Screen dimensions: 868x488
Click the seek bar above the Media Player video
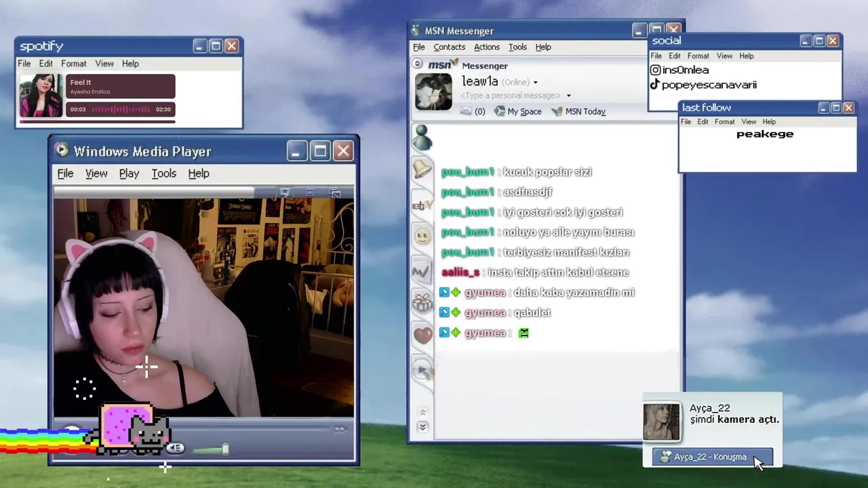154,193
